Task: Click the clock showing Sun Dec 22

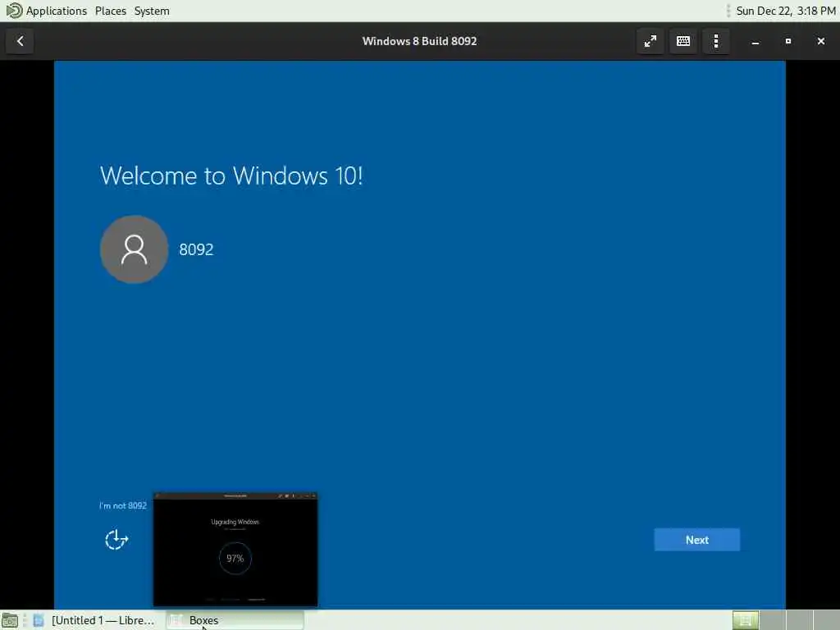Action: [785, 11]
